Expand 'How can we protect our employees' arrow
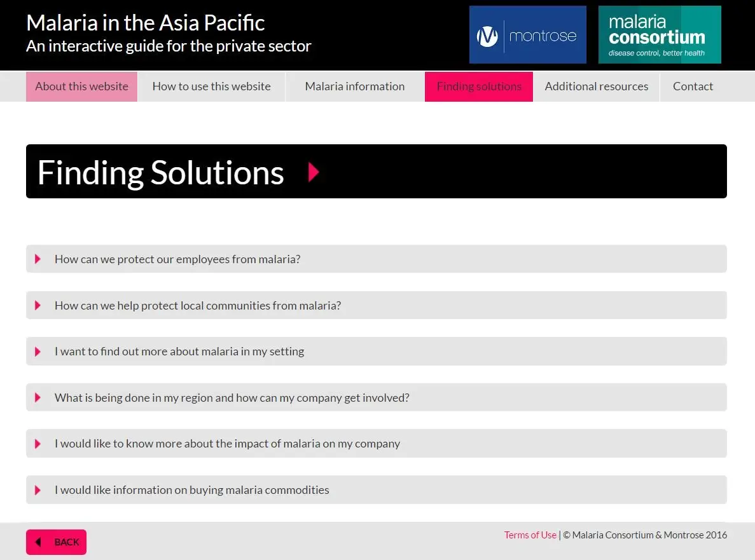Viewport: 755px width, 560px height. (x=38, y=259)
